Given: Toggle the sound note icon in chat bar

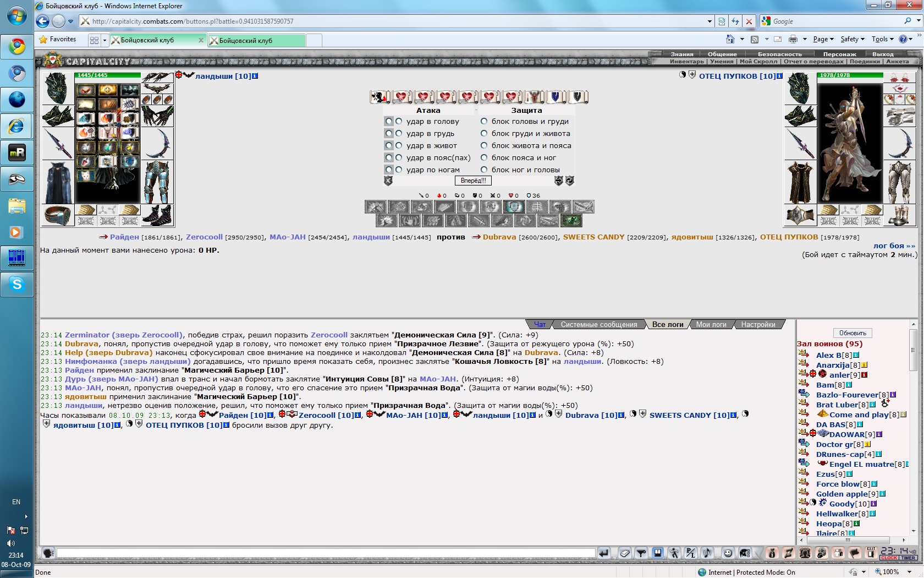Looking at the screenshot, I should click(707, 553).
